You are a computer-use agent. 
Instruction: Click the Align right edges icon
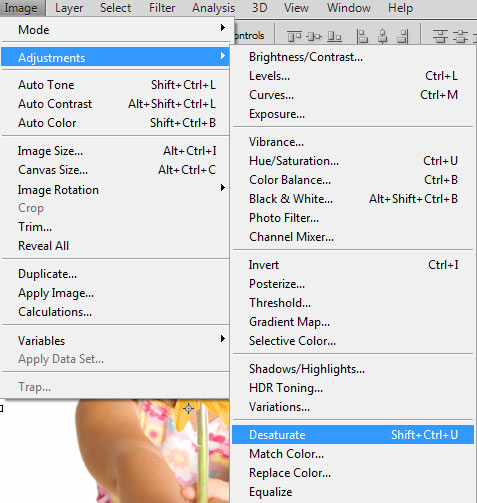click(x=403, y=36)
